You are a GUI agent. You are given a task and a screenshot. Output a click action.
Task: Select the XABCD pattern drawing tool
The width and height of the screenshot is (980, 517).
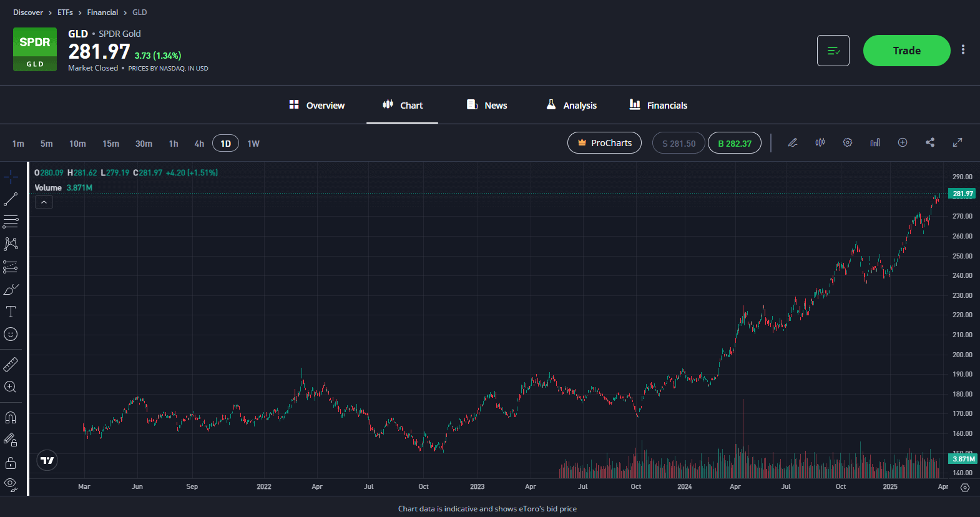(x=11, y=244)
